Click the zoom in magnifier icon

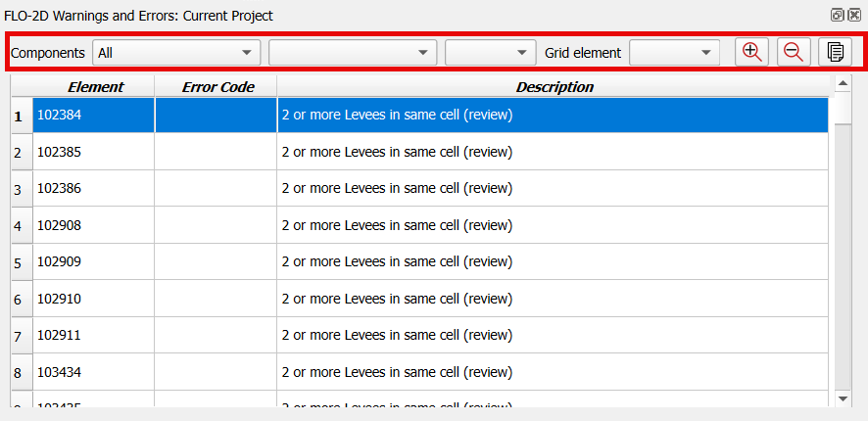pos(752,53)
